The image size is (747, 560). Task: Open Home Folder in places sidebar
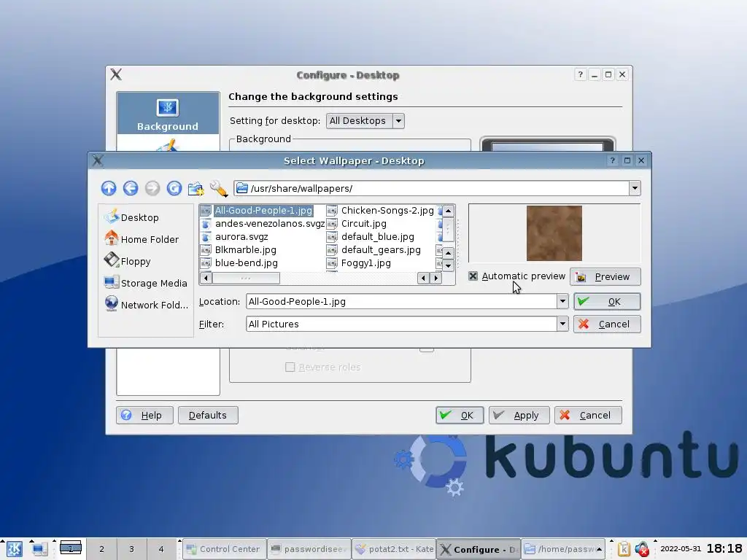142,239
